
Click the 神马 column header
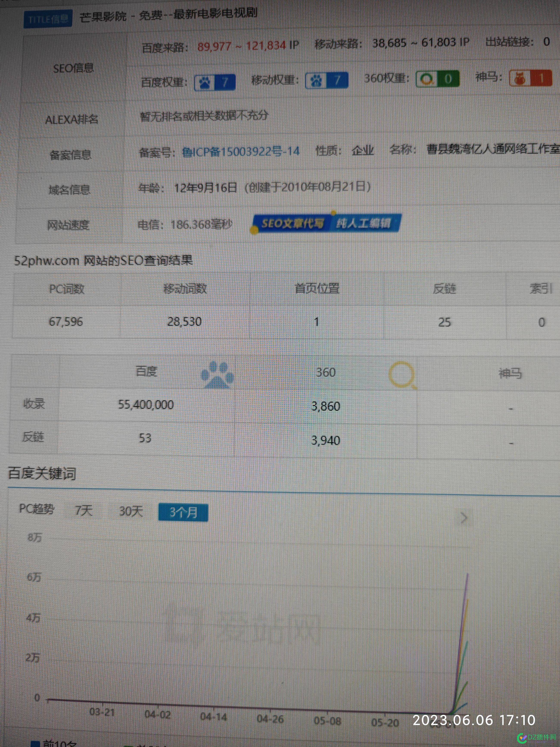pos(510,374)
